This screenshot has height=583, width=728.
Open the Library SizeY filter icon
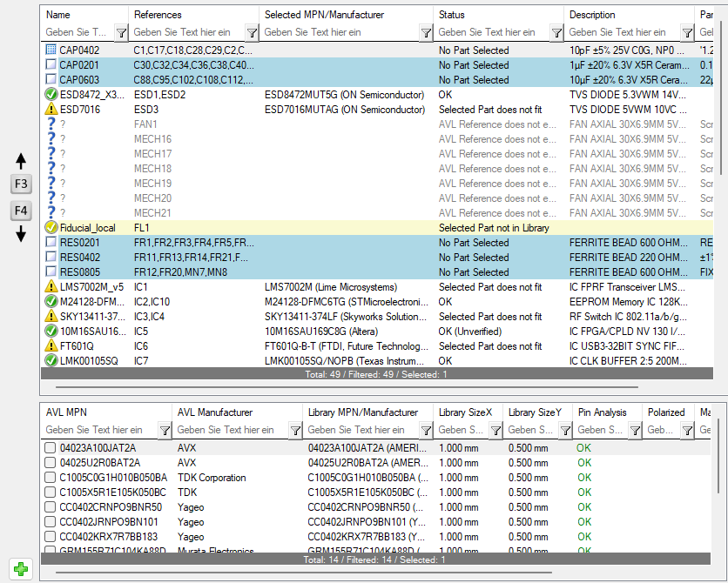[x=565, y=431]
